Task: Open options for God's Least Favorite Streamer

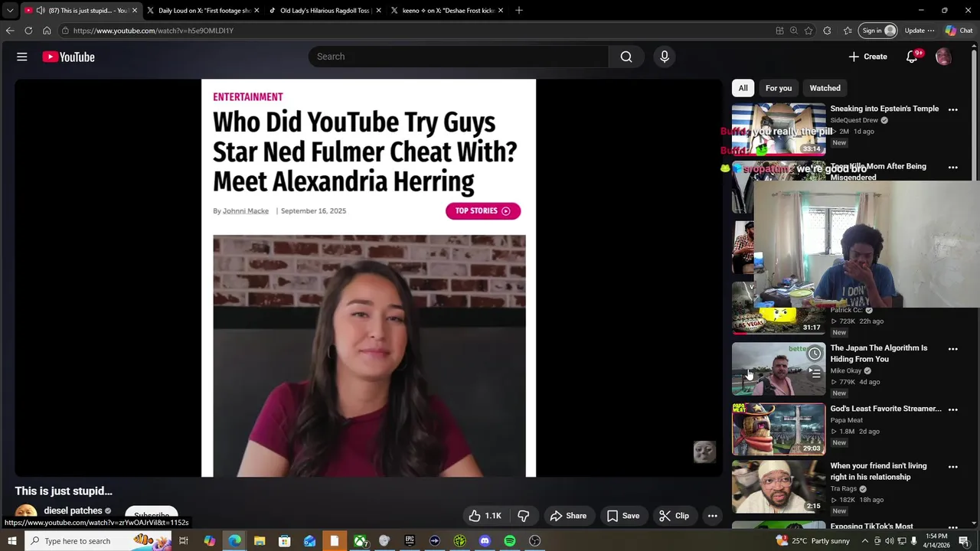Action: tap(953, 409)
